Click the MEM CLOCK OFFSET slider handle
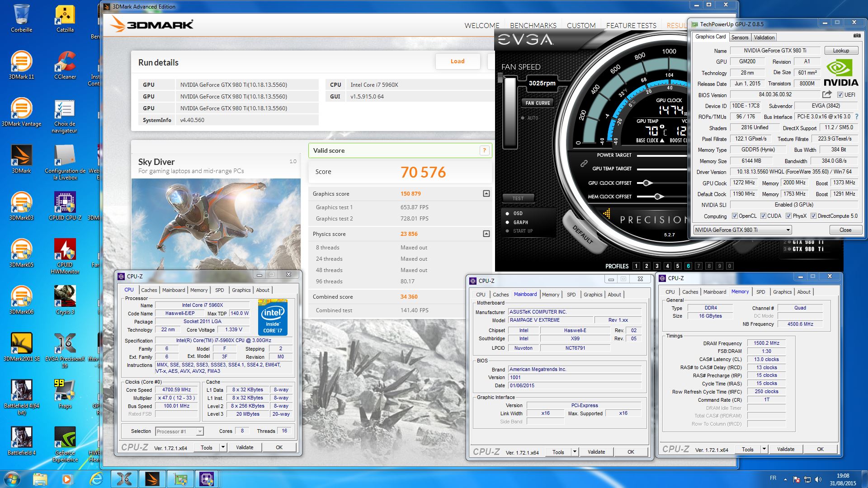Screen dimensions: 868x488 658,197
